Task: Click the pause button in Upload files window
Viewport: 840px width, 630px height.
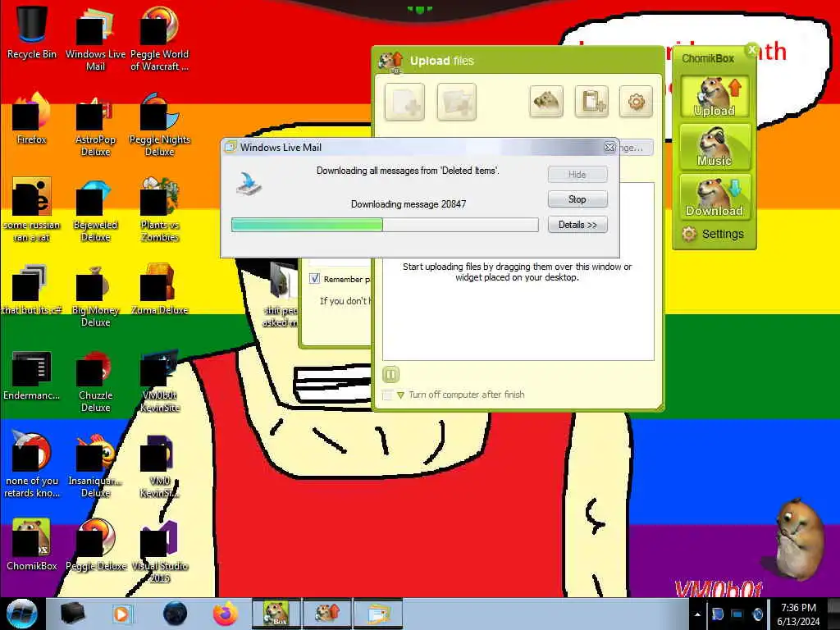Action: 390,374
